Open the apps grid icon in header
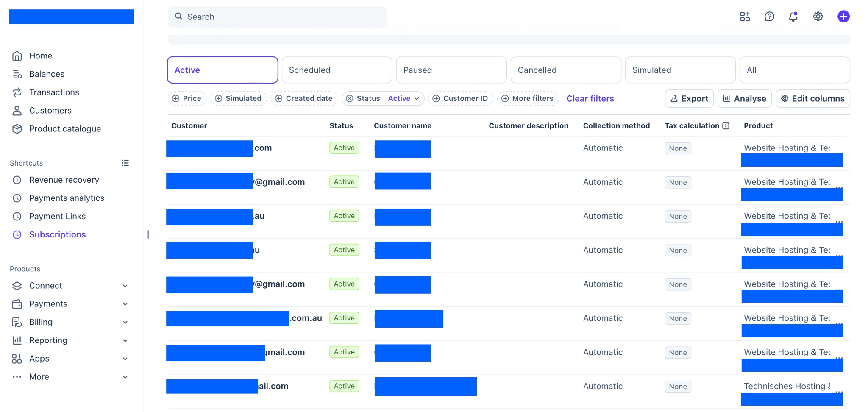Image resolution: width=868 pixels, height=412 pixels. 745,17
